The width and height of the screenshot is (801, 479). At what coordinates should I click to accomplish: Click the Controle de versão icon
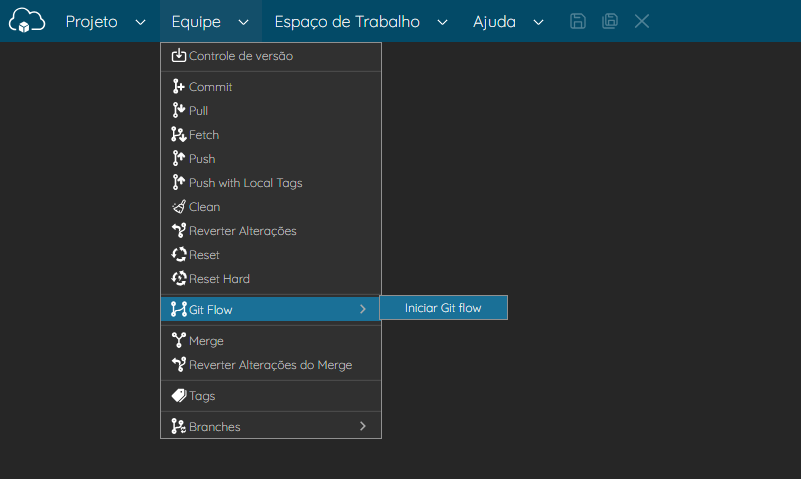coord(178,55)
